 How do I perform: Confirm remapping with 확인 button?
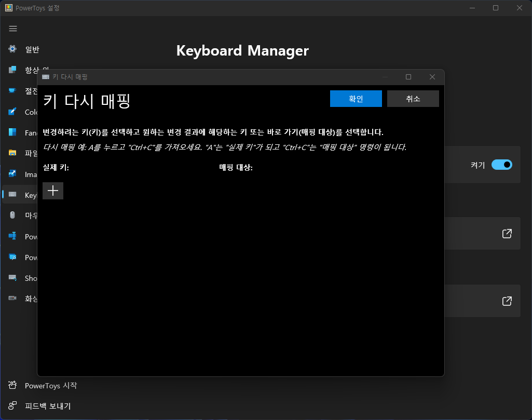tap(356, 99)
